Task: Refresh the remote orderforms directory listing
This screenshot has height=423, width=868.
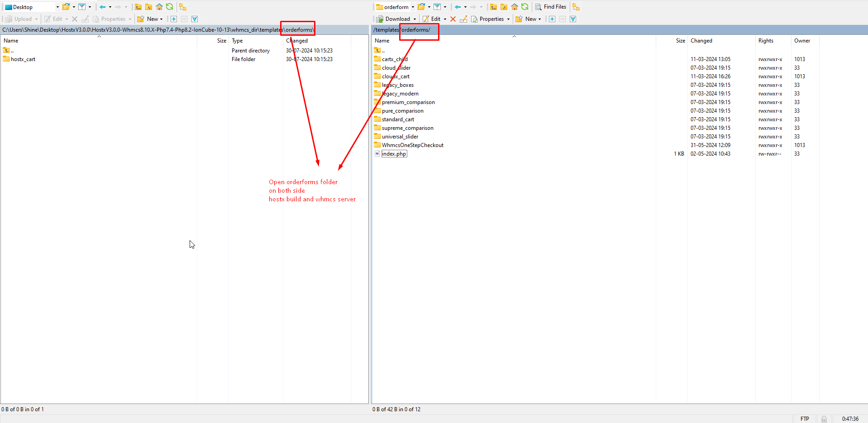Action: pyautogui.click(x=525, y=7)
